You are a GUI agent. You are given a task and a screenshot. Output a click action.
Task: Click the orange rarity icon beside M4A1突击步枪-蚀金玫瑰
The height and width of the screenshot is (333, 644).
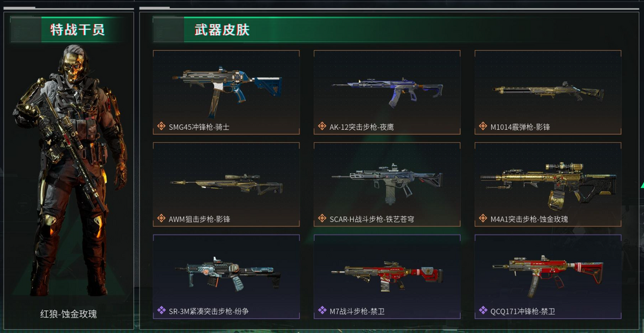pos(484,219)
